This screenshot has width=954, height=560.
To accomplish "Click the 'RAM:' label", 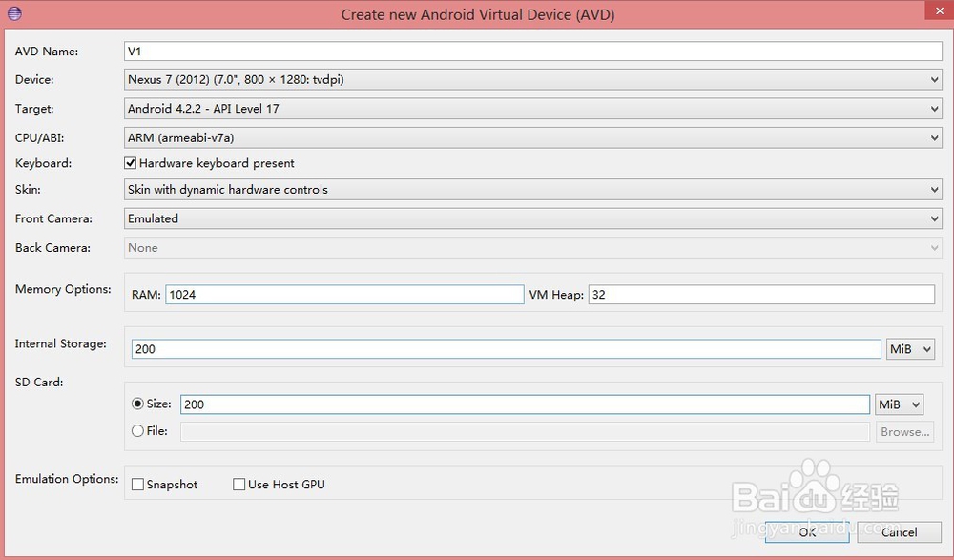I will [x=146, y=295].
